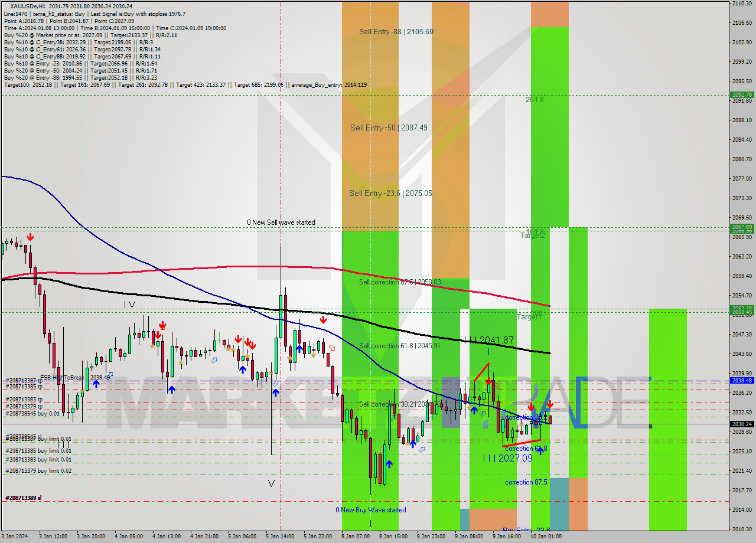756x543 pixels.
Task: Select order '#208713383 tp' line label
Action: 24,400
